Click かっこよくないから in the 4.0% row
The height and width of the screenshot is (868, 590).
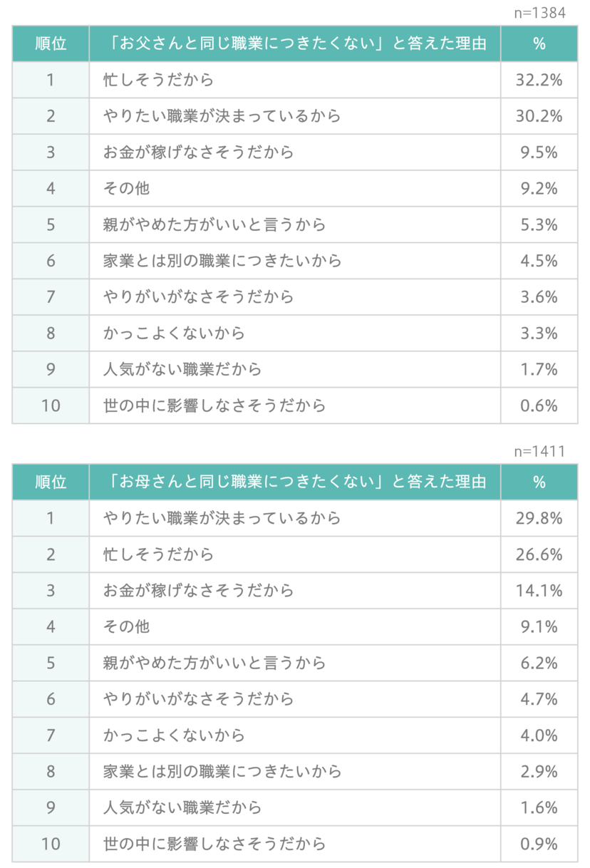pyautogui.click(x=174, y=735)
